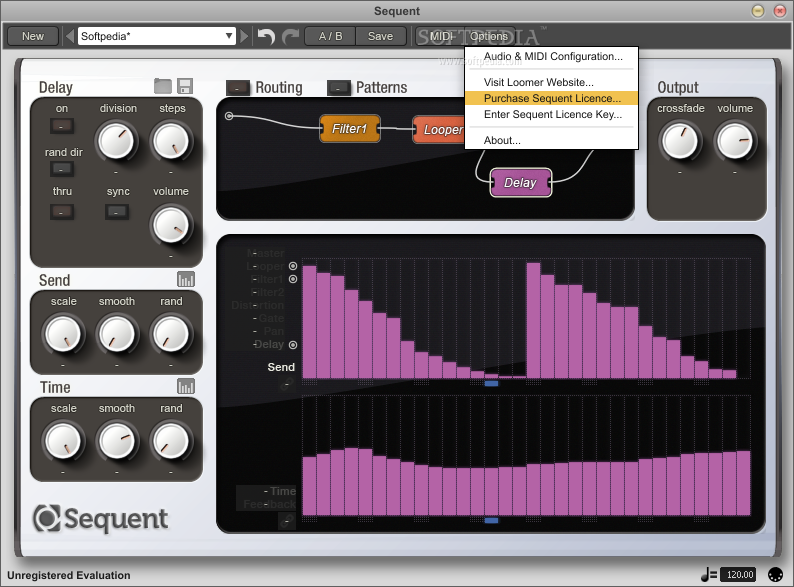
Task: Select the Master lane label
Action: (266, 253)
